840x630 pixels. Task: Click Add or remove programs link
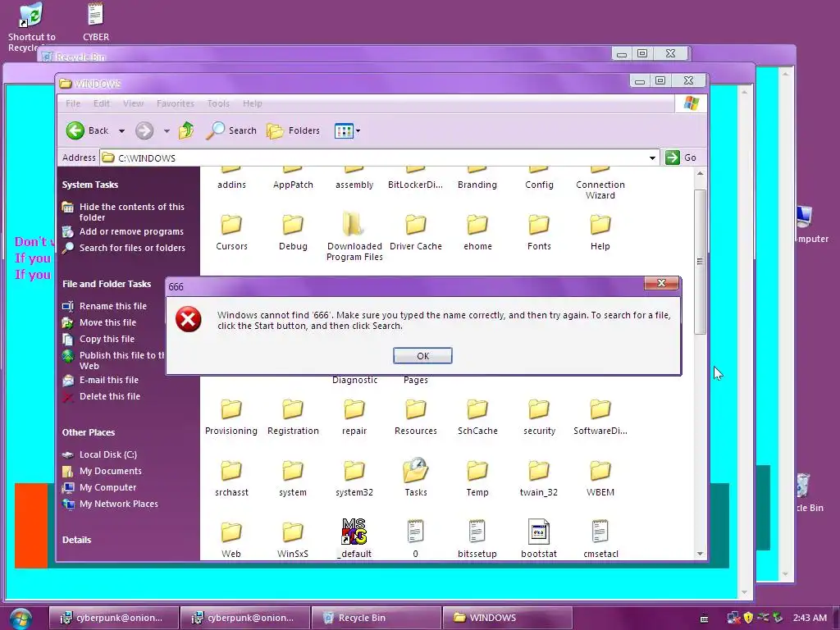click(131, 231)
